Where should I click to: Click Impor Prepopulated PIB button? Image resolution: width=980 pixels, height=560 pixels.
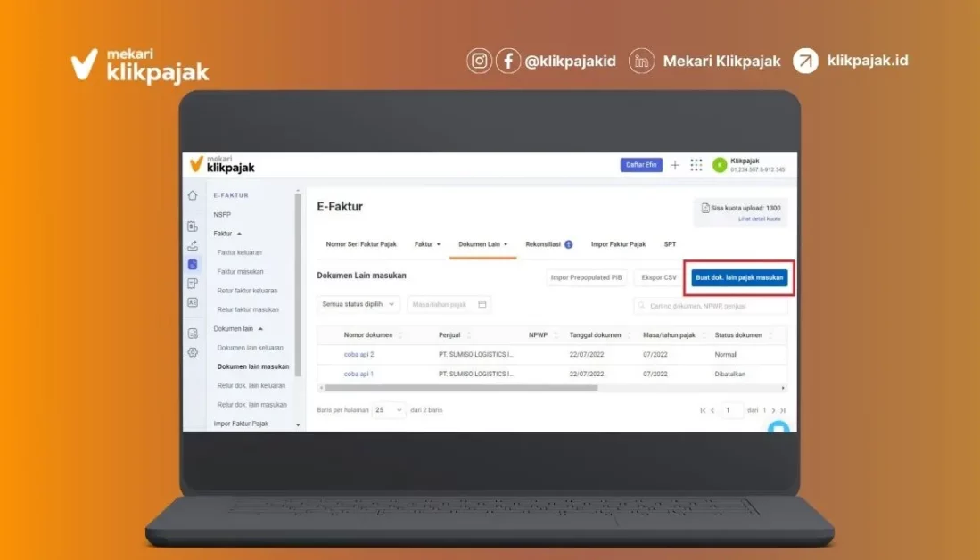[x=586, y=277]
